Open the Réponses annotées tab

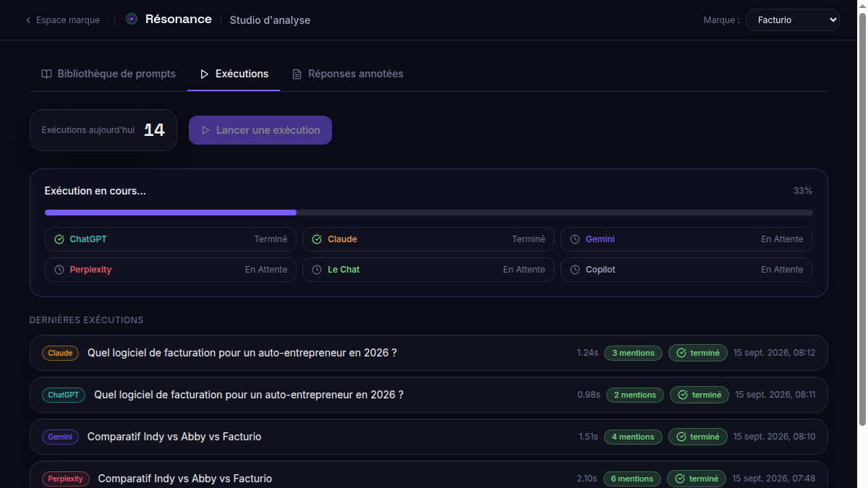pyautogui.click(x=348, y=74)
